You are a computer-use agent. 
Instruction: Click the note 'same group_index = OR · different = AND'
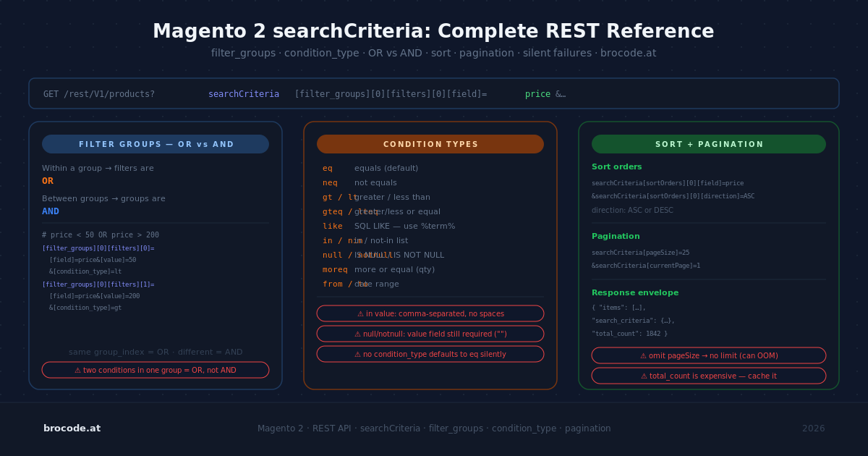click(x=156, y=352)
